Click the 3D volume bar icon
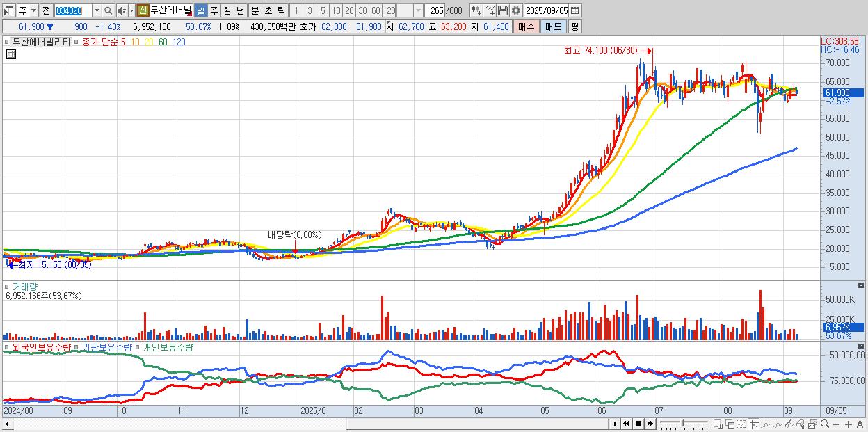Viewport: 868px width, 432px height. [801, 424]
